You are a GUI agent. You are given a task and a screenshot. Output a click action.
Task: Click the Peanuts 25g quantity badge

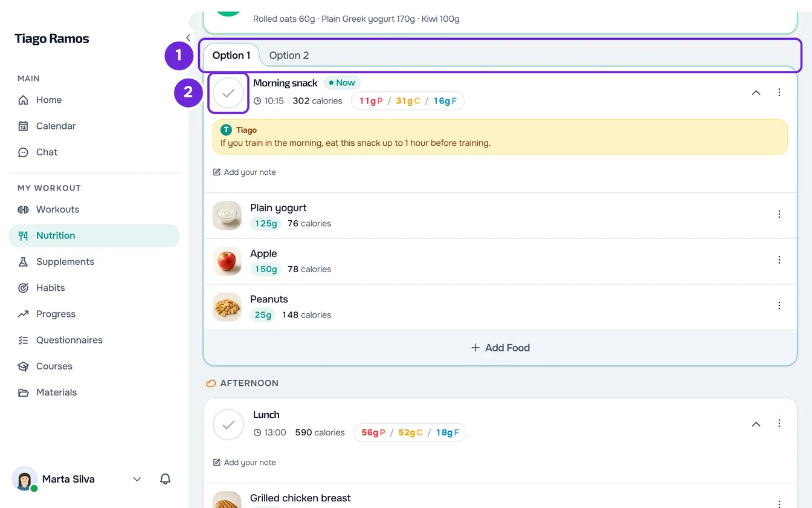click(x=263, y=315)
